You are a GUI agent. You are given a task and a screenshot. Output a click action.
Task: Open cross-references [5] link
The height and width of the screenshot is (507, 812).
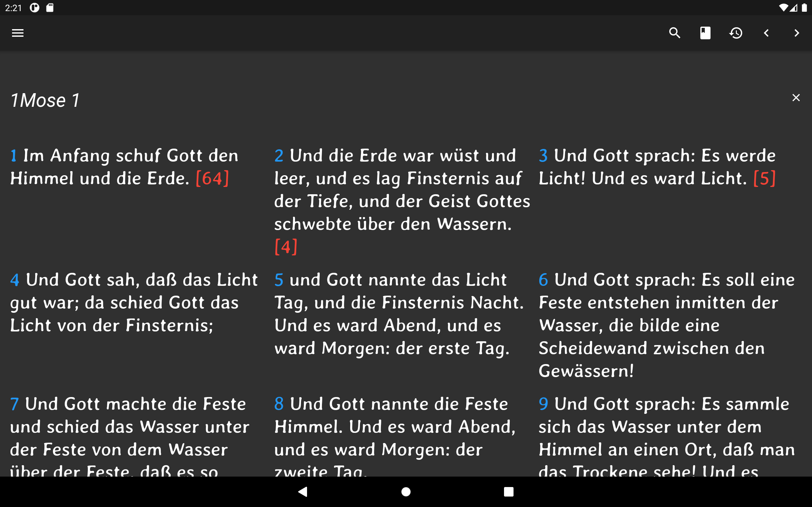coord(764,178)
